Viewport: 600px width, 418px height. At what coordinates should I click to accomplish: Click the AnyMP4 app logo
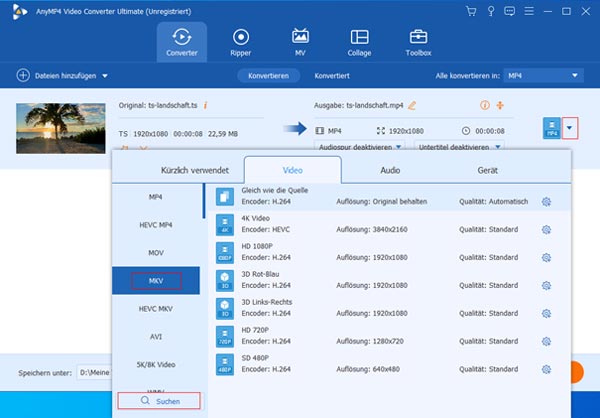point(19,11)
